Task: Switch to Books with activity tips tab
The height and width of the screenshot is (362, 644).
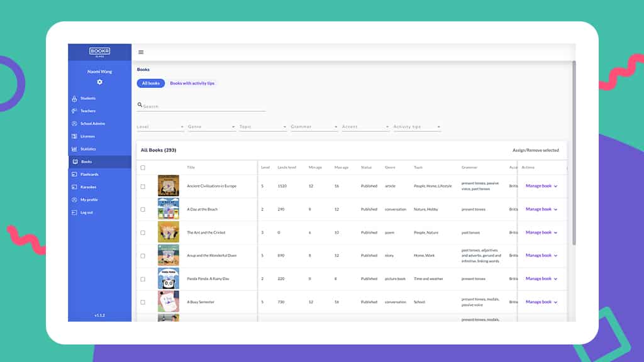Action: click(192, 84)
